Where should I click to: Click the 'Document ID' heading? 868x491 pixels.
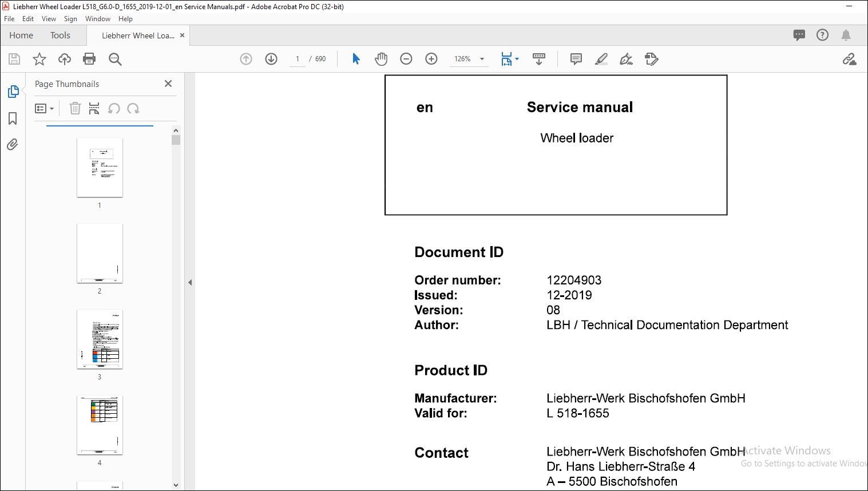point(459,252)
